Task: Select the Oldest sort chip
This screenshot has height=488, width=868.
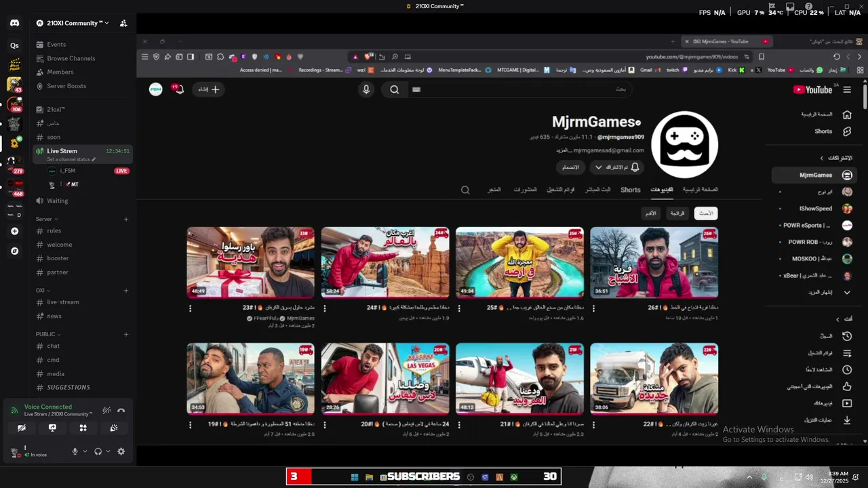Action: (651, 213)
